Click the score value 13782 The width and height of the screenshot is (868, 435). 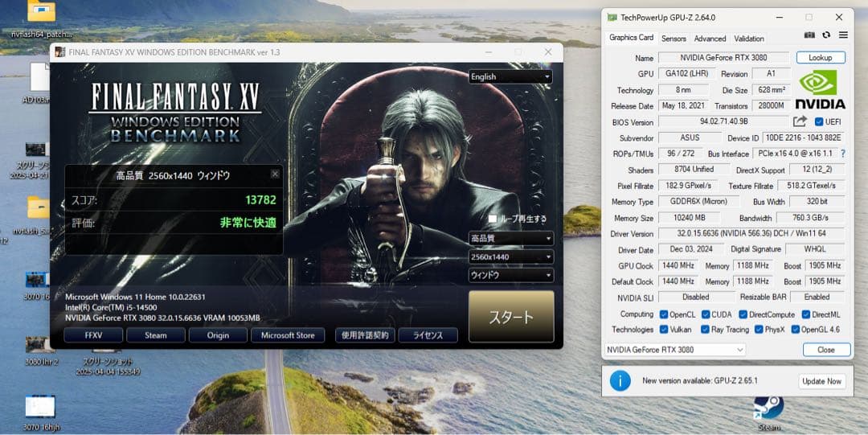click(x=260, y=200)
